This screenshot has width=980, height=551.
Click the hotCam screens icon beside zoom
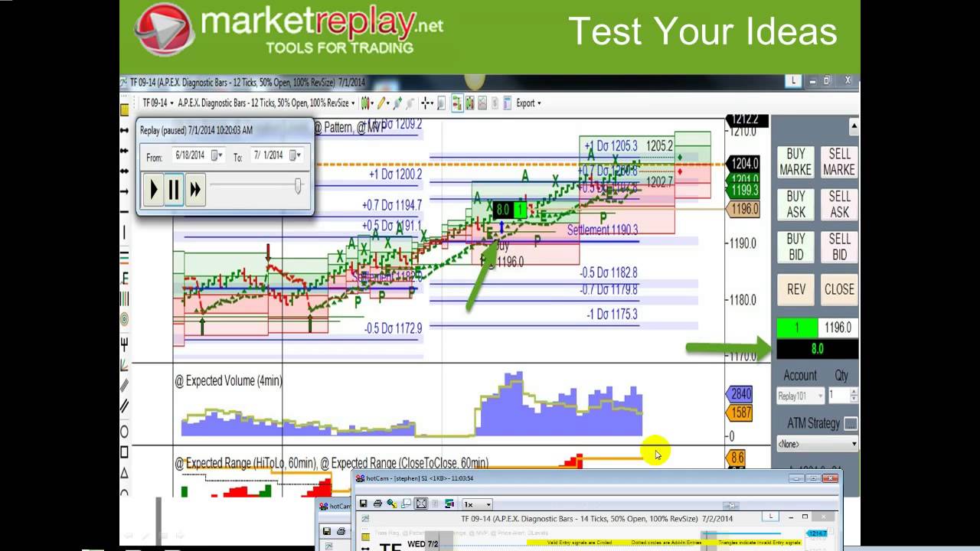(449, 504)
